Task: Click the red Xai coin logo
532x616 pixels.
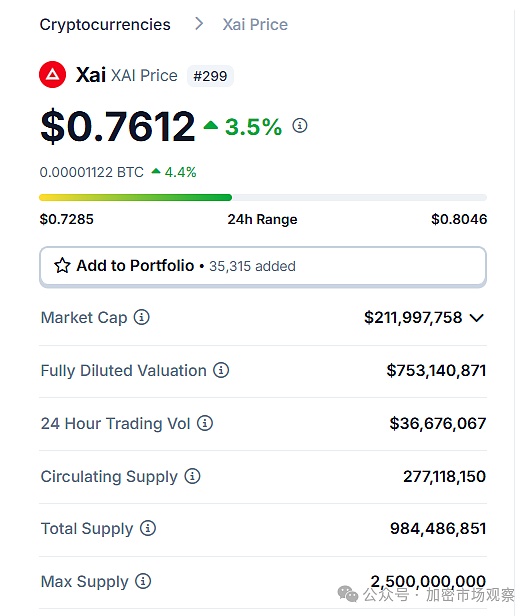Action: [53, 75]
